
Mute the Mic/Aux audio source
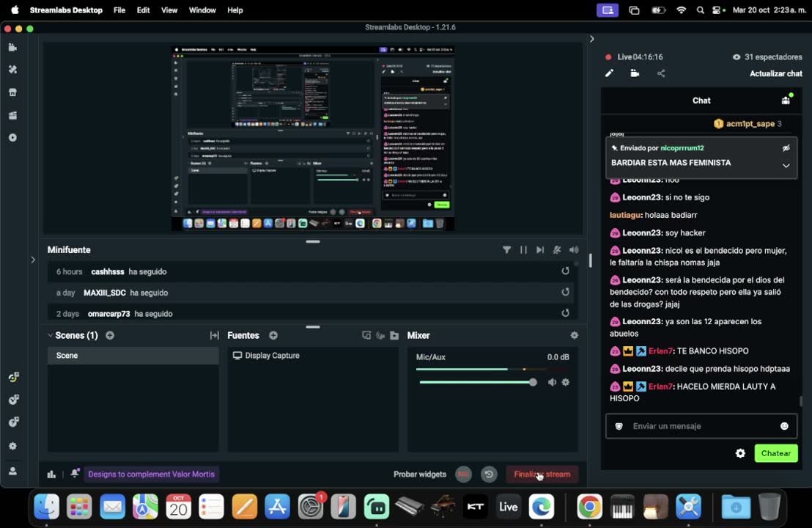[x=552, y=382]
